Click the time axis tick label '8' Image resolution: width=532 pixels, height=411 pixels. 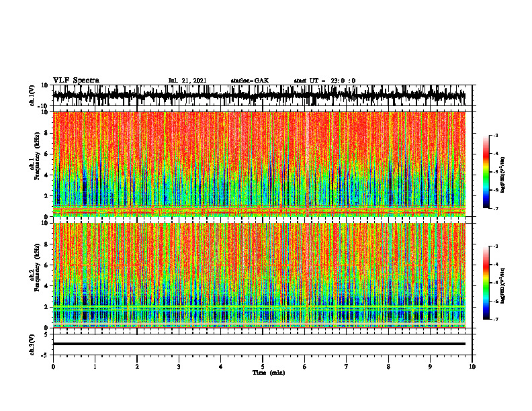pyautogui.click(x=388, y=367)
